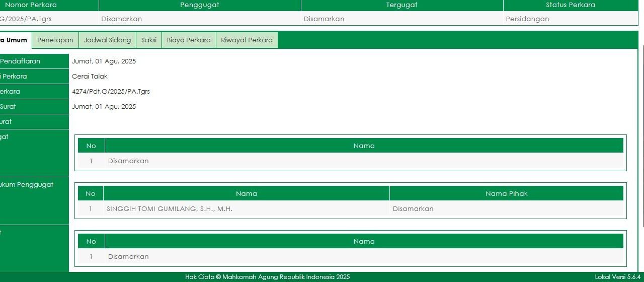Select the Persidangan status cell
Screen dimensions: 644x282
[x=527, y=19]
